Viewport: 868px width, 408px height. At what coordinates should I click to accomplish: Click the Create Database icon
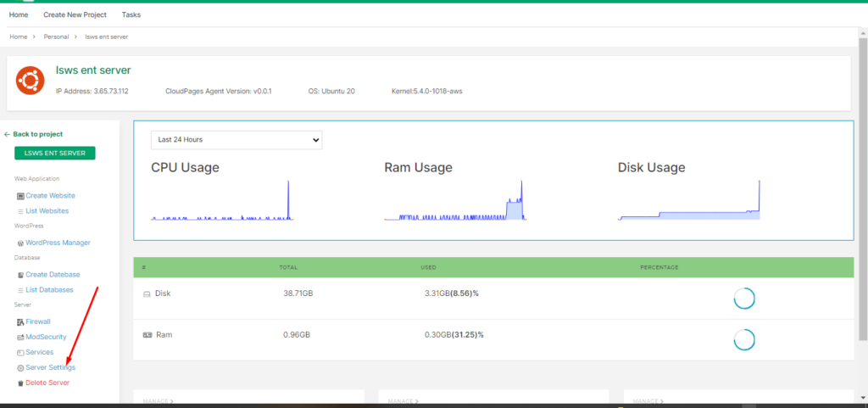tap(20, 275)
